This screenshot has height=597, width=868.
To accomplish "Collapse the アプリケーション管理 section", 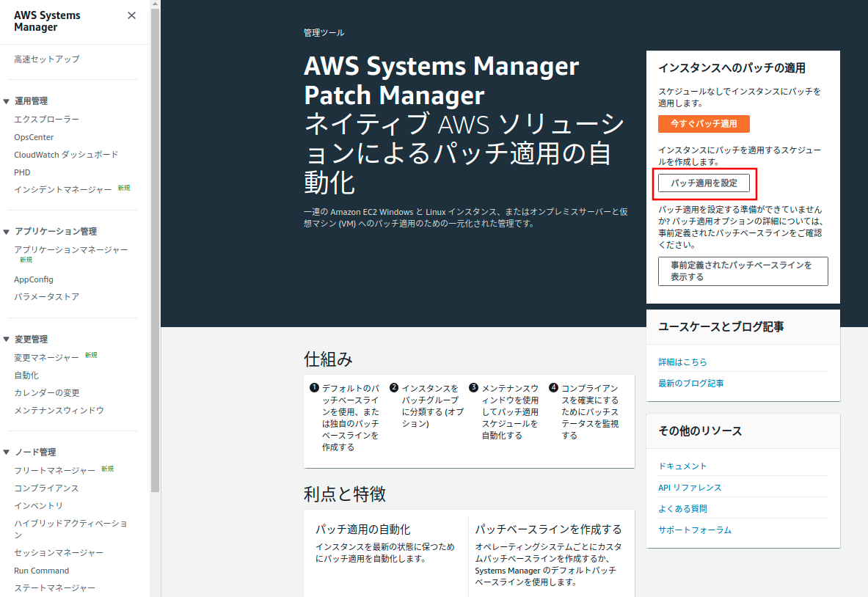I will (7, 232).
